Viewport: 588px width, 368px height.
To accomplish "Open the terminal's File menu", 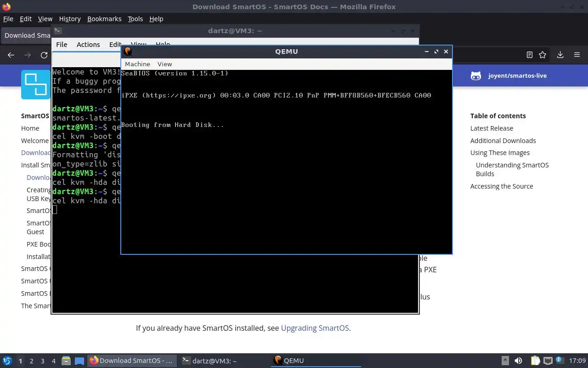I will click(x=62, y=45).
